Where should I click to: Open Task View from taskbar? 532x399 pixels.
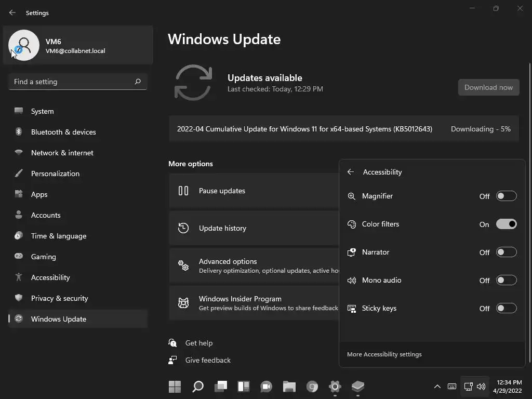pyautogui.click(x=220, y=387)
